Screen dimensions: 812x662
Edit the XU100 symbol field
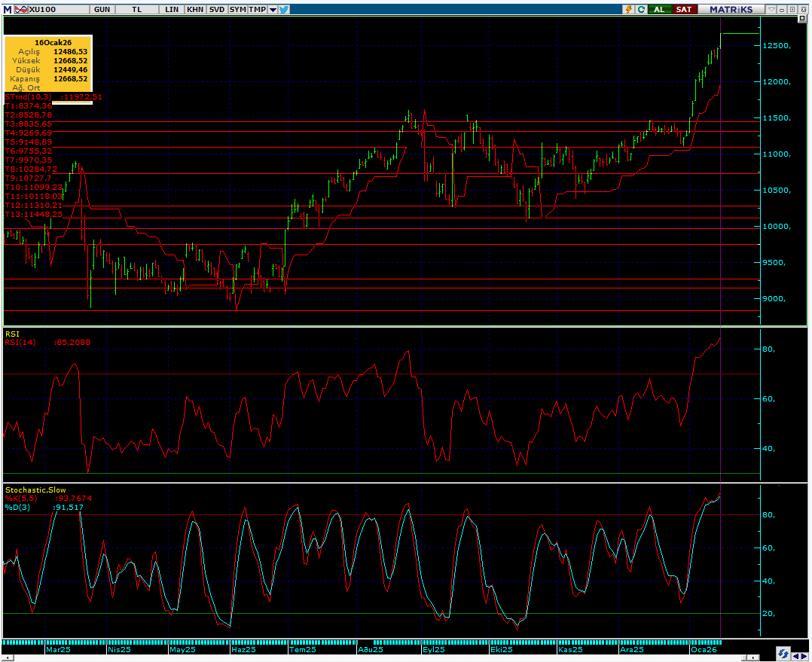(x=58, y=9)
